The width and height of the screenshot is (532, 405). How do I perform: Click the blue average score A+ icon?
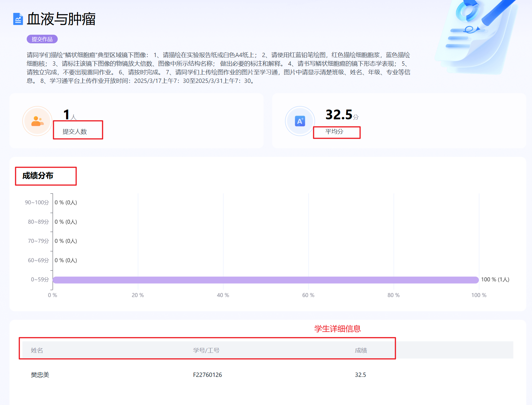(300, 121)
